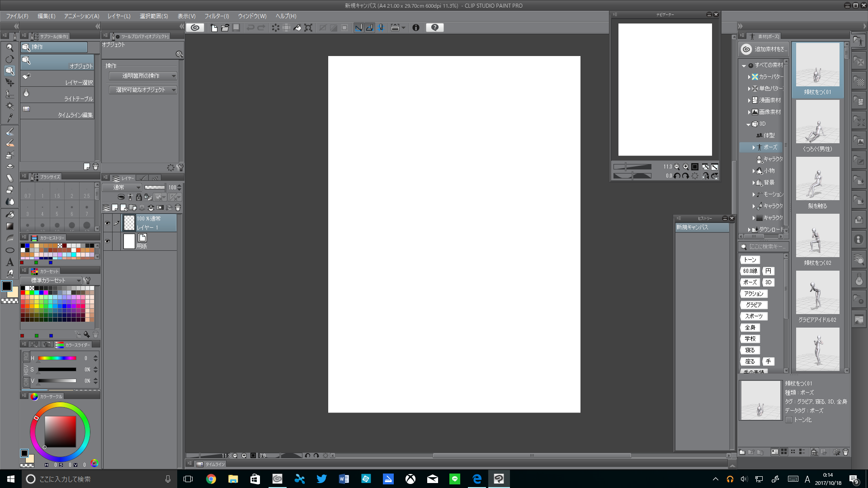Select the Eyedropper tool in toolbox
Screen dimensions: 868x488
[9, 118]
